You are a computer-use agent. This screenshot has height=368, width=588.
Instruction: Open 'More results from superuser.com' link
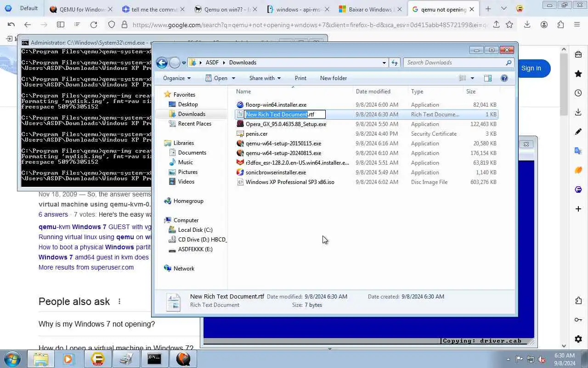coord(86,267)
